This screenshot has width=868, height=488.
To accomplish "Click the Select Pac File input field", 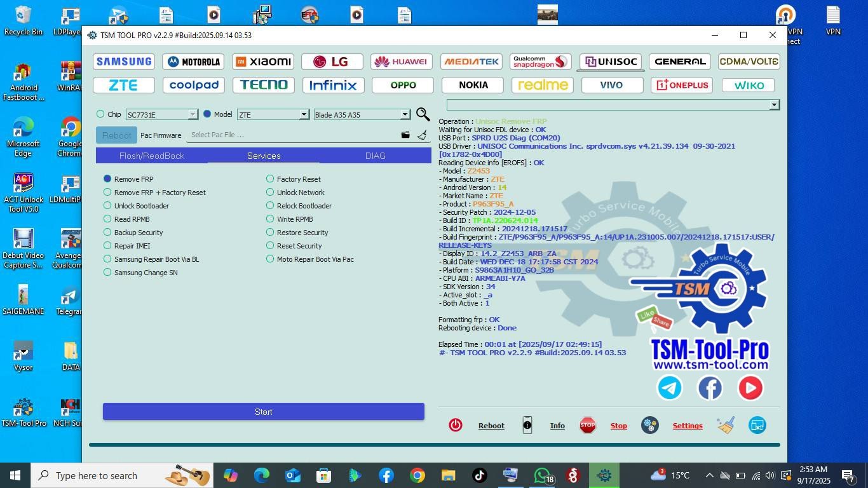I will tap(292, 135).
